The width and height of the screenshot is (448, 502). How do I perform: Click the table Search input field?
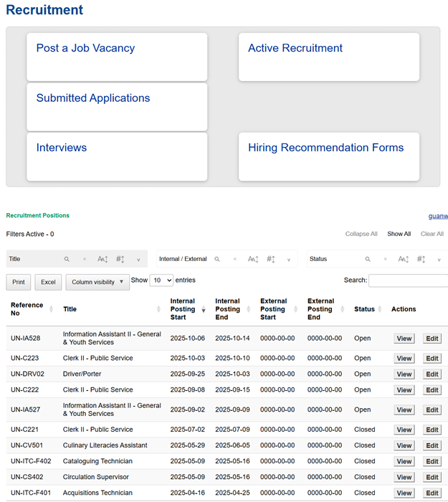[408, 280]
